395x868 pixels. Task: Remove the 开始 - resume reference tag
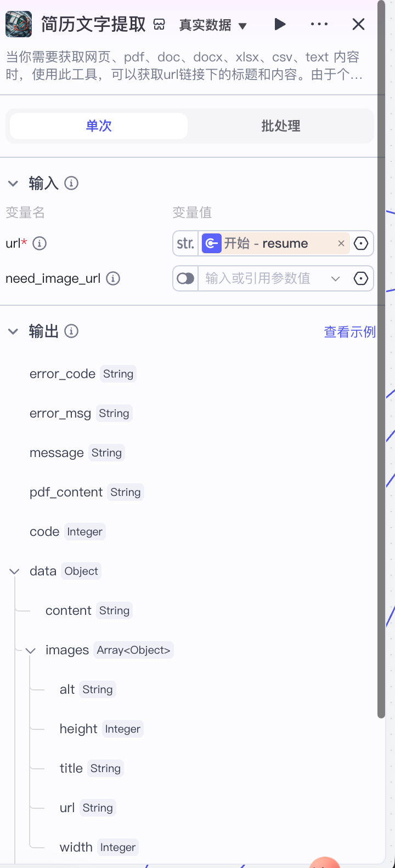pyautogui.click(x=341, y=243)
